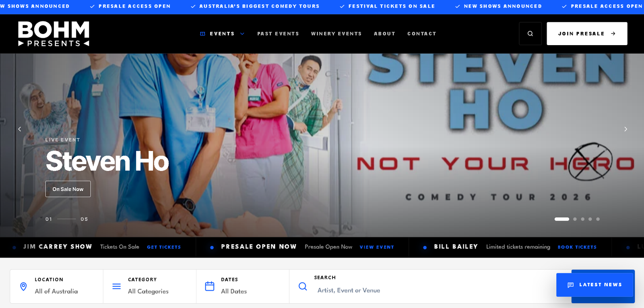Open the Contact page

422,34
